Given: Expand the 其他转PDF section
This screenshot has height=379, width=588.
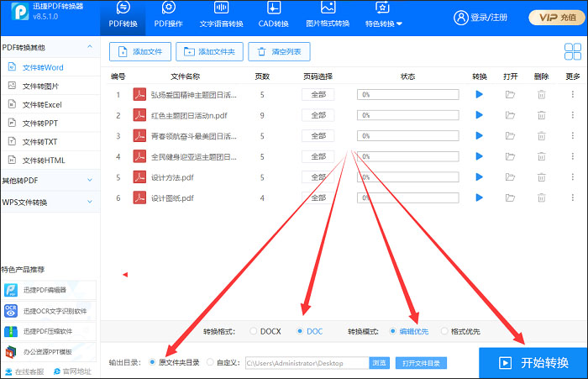Looking at the screenshot, I should pos(90,180).
